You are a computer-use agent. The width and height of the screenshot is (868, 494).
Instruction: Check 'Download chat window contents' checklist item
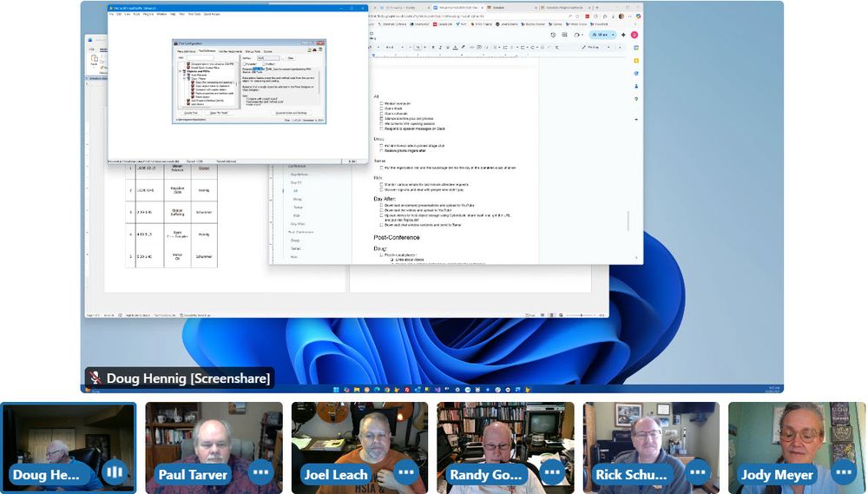[x=381, y=225]
